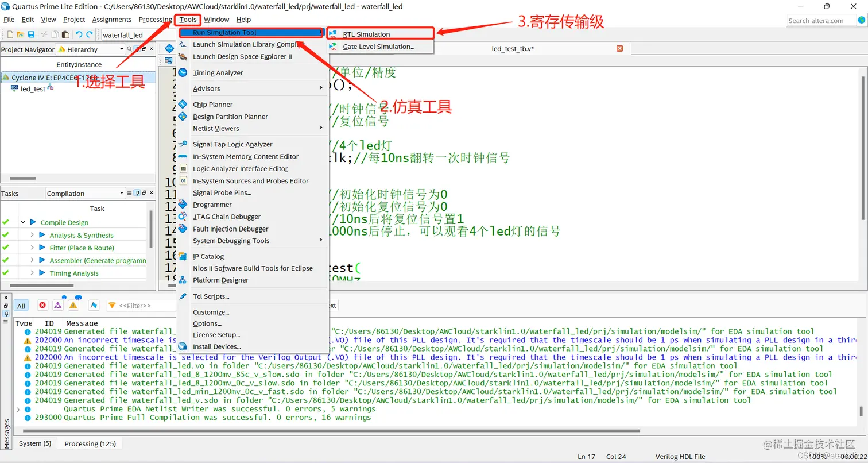The width and height of the screenshot is (868, 463).
Task: Expand Fitter (Place & Route) task
Action: [x=32, y=248]
